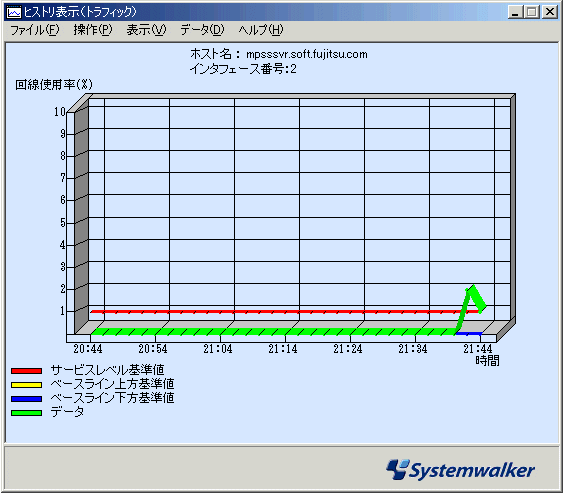
Task: Click the yellow baseline upper legend swatch
Action: [26, 385]
